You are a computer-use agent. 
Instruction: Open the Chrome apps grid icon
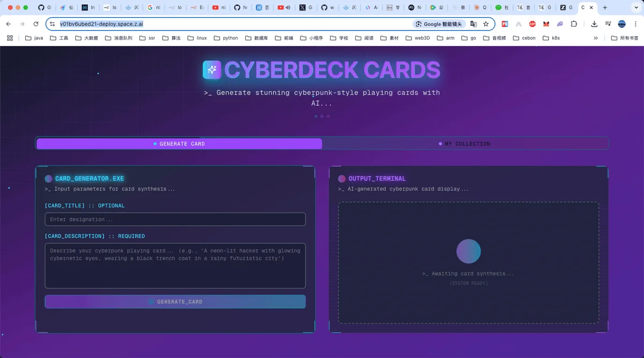(10, 38)
